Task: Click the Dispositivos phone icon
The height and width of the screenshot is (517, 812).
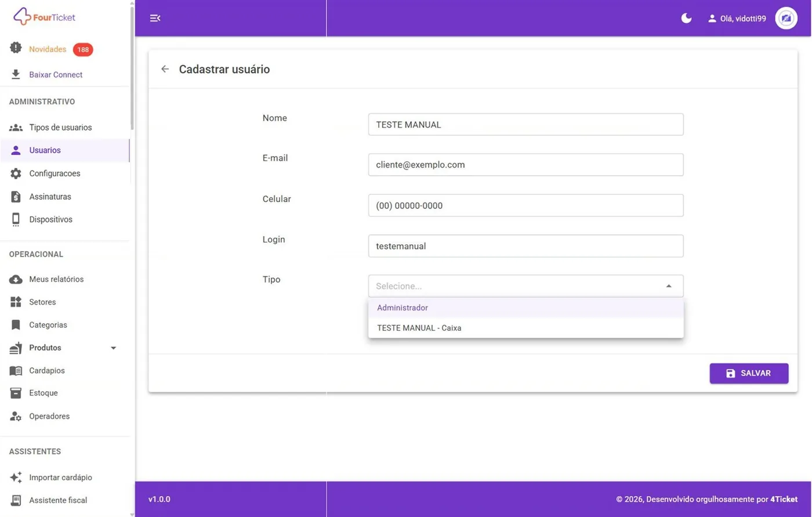Action: (x=16, y=219)
